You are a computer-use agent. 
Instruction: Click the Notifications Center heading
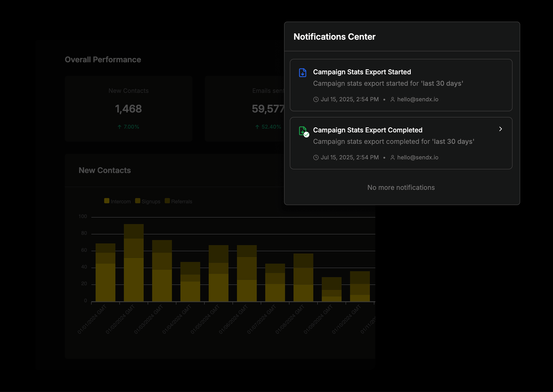coord(334,37)
